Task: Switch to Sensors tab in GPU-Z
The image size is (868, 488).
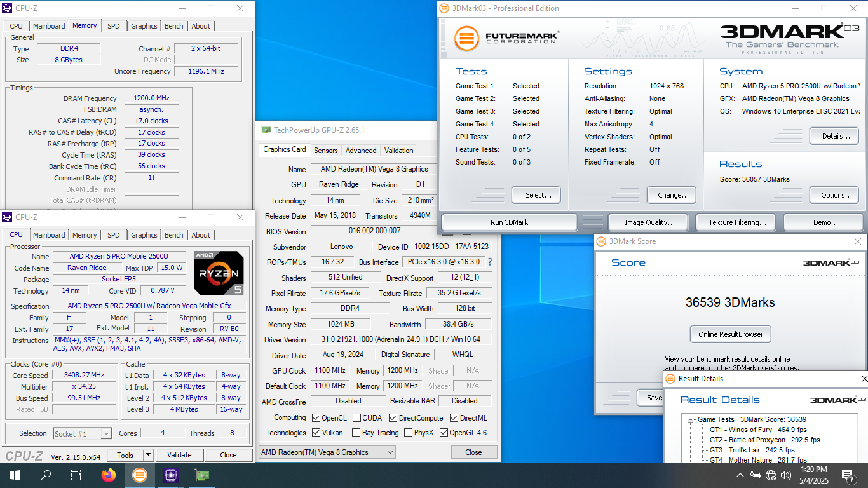Action: pos(326,151)
